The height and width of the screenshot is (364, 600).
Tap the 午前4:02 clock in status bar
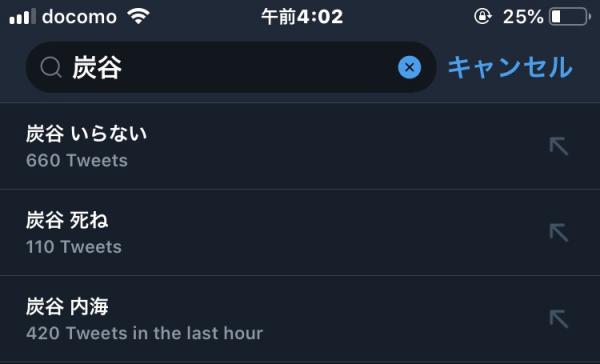(302, 17)
